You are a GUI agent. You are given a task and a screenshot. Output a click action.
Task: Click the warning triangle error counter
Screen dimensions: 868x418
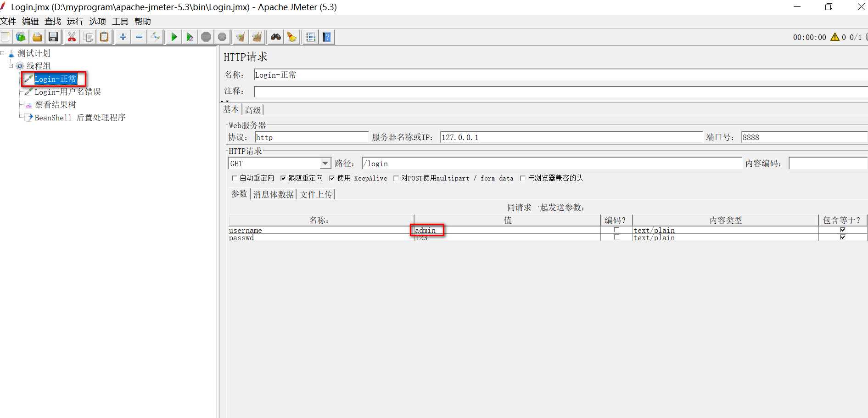tap(835, 37)
